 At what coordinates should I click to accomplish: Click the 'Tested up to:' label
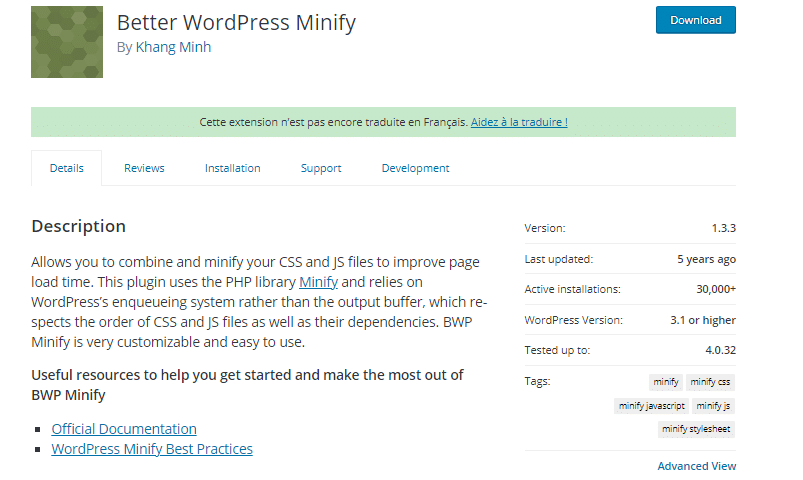point(557,350)
